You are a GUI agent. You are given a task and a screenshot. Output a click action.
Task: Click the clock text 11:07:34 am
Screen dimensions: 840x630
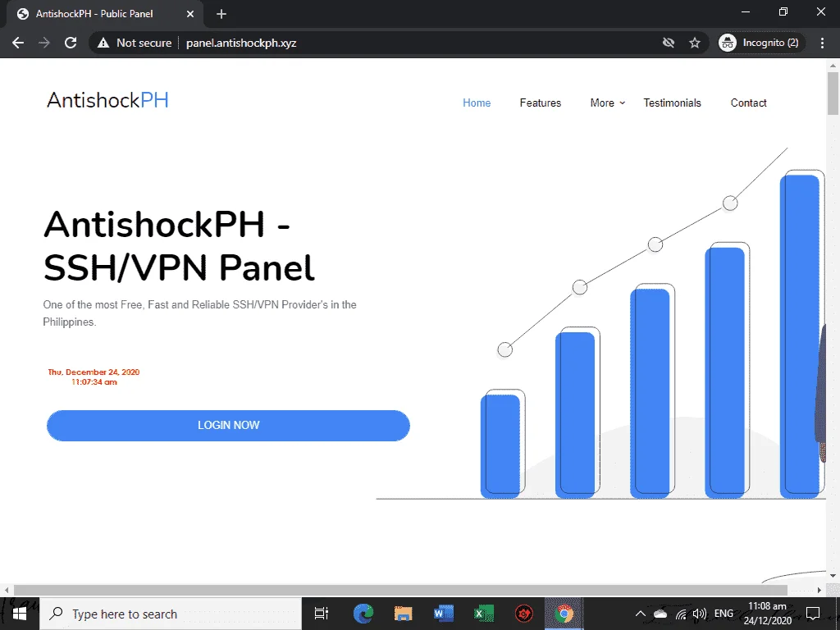tap(94, 382)
